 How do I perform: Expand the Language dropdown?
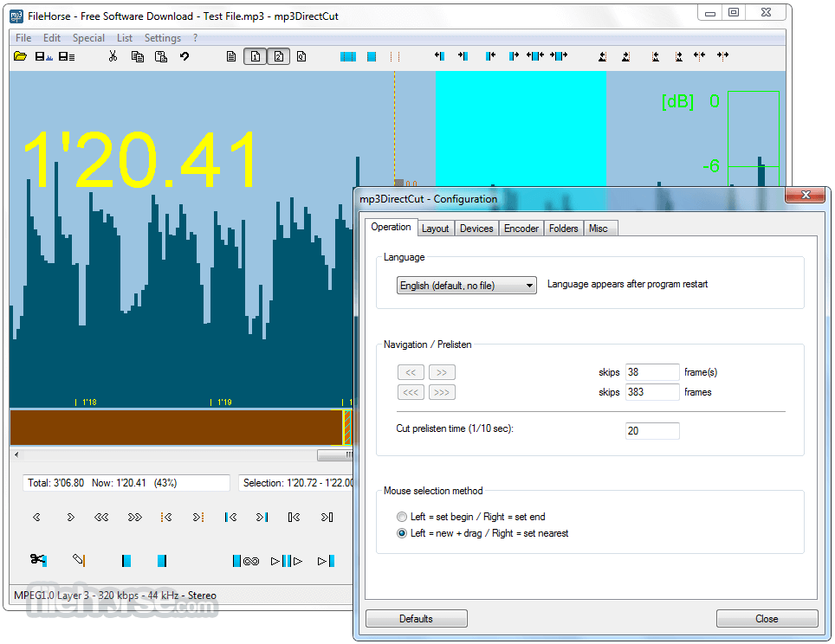467,286
